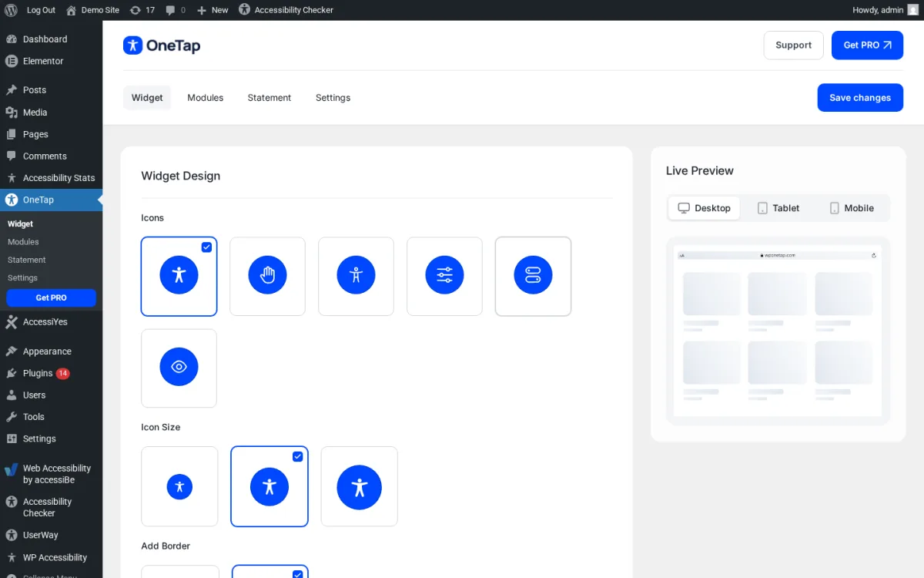Switch to the Modules tab
This screenshot has width=924, height=578.
206,98
